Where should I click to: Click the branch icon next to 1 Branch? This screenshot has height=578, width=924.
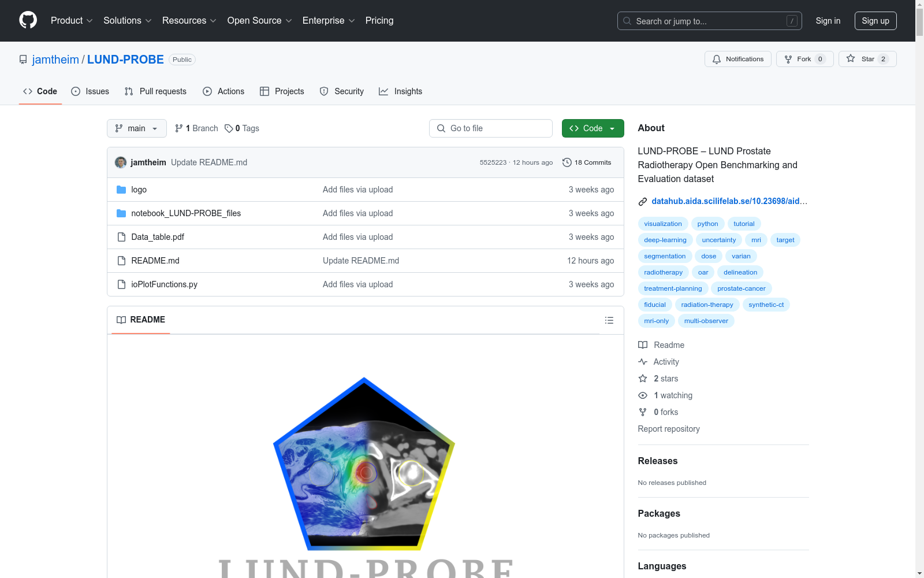pyautogui.click(x=178, y=128)
